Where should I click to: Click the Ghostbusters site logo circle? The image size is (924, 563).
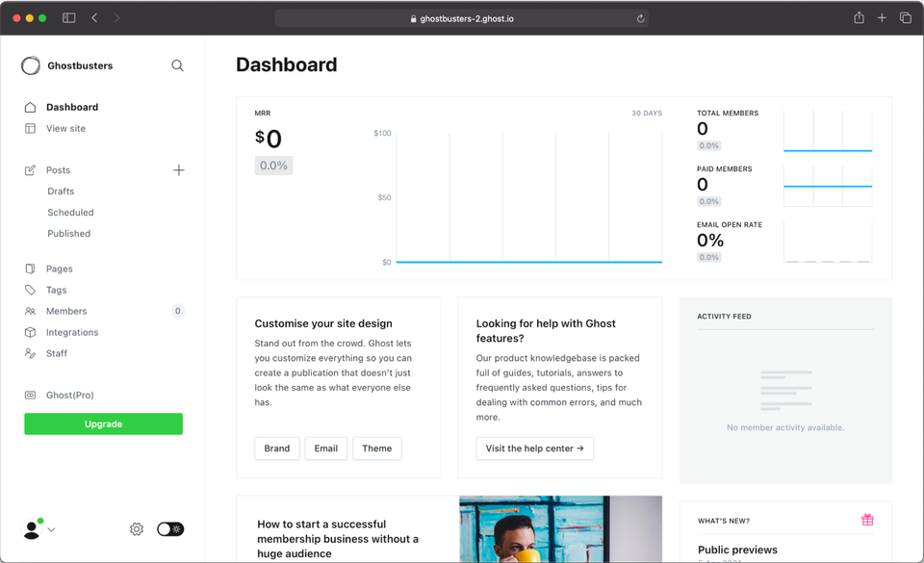(x=31, y=65)
